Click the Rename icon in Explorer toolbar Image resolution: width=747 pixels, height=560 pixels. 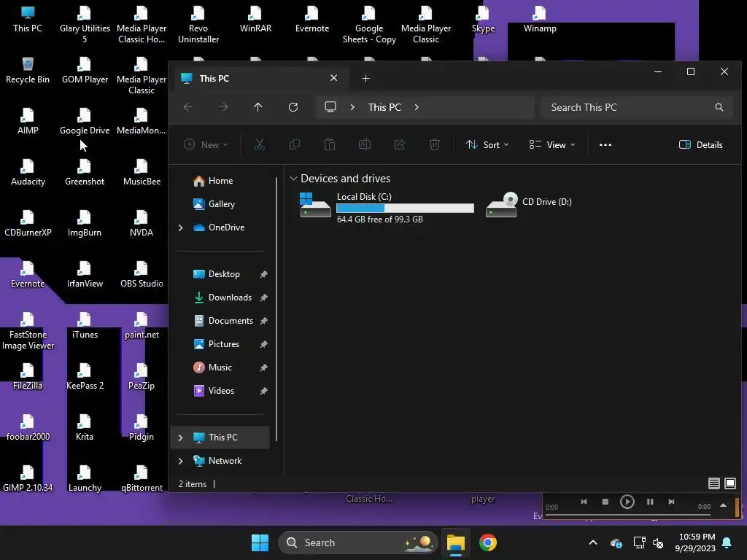coord(365,145)
